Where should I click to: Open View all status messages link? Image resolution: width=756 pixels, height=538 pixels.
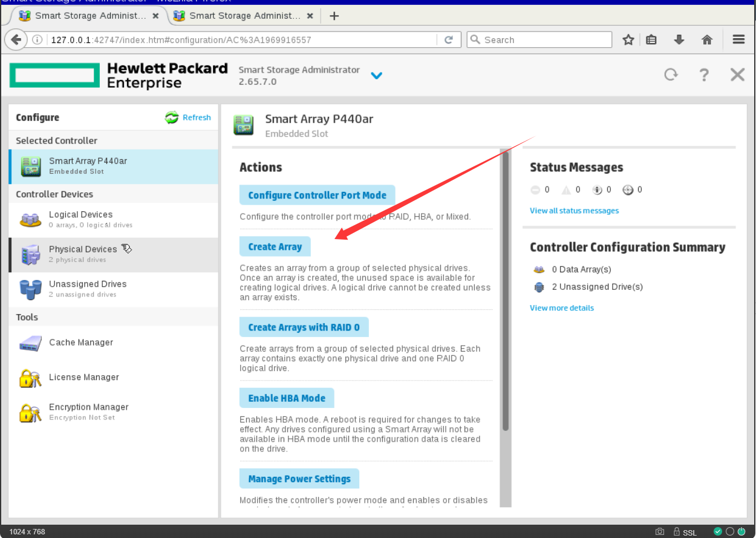[x=575, y=211]
